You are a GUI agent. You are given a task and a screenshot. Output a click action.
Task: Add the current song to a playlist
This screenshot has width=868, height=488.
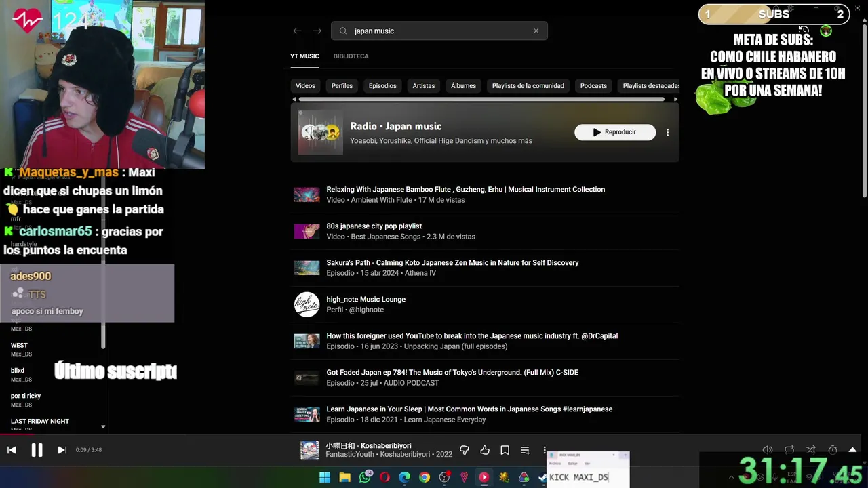525,450
